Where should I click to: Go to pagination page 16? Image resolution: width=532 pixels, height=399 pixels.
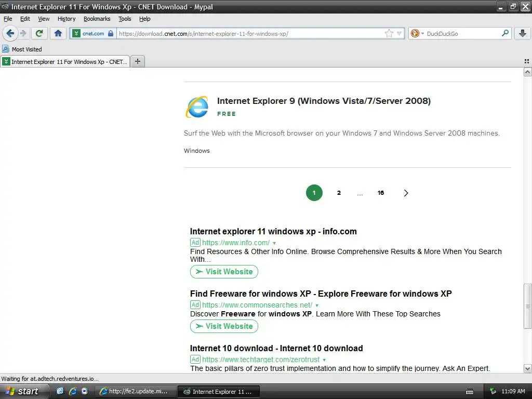381,193
